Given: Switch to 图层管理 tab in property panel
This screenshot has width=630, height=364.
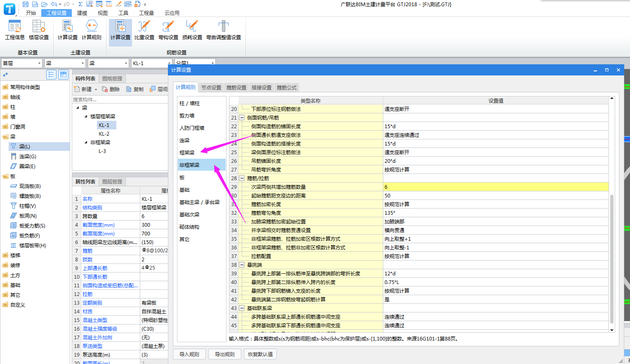Looking at the screenshot, I should click(x=112, y=181).
